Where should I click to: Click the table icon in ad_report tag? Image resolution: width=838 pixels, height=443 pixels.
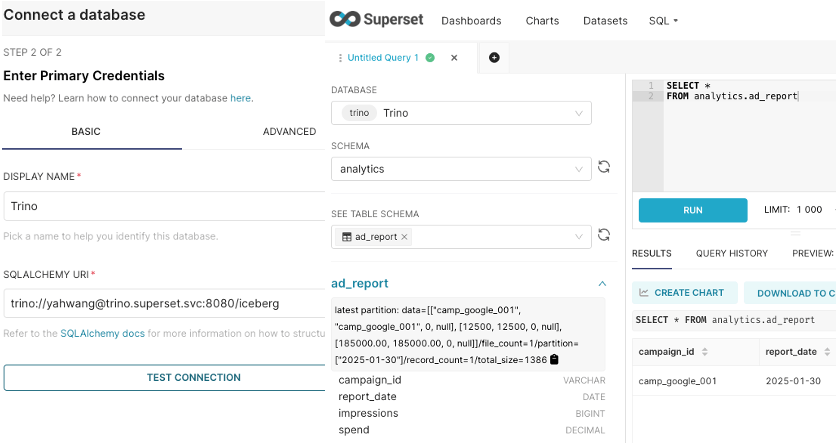[347, 237]
